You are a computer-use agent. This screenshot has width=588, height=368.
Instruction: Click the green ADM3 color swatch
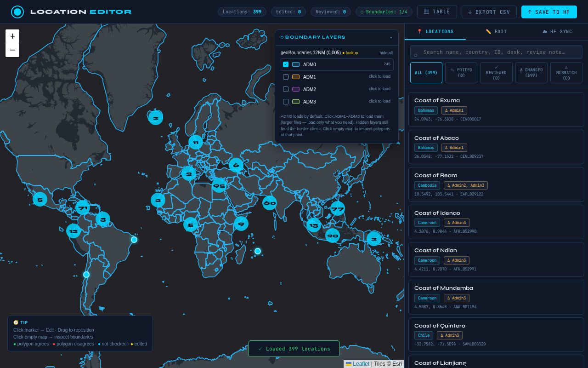296,102
